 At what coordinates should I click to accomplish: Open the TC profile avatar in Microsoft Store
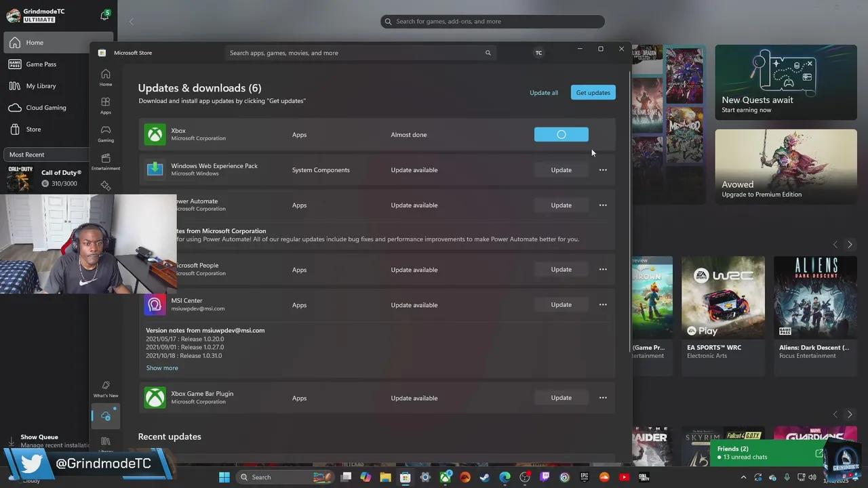(538, 53)
